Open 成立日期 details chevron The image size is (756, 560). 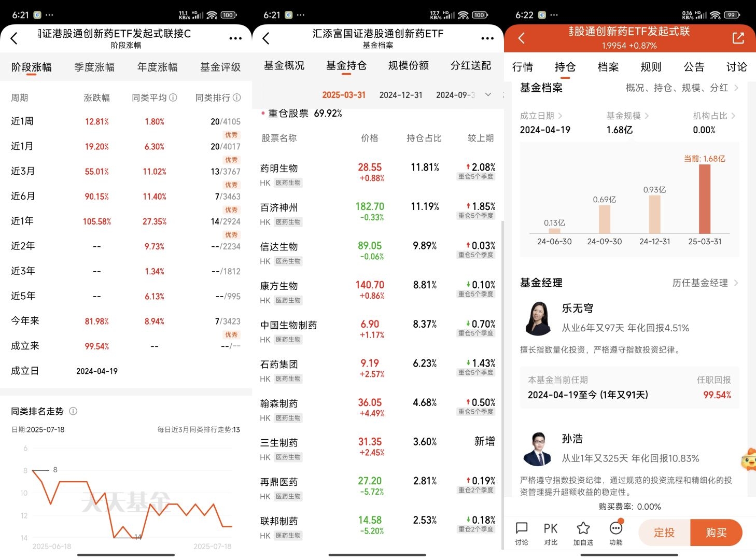560,116
